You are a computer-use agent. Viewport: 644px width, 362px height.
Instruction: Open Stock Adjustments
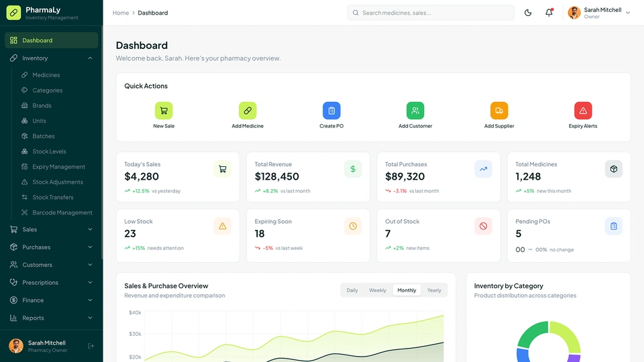(x=56, y=182)
